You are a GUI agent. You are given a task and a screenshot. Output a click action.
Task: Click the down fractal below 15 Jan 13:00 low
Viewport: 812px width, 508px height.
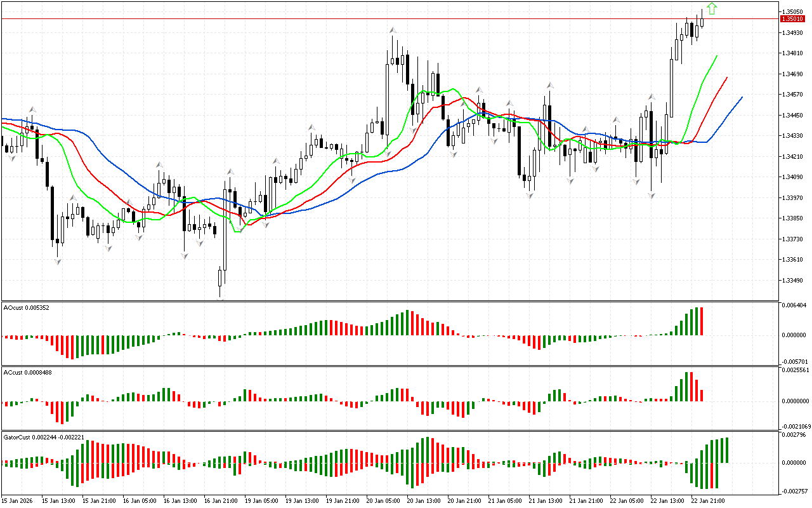[x=58, y=261]
